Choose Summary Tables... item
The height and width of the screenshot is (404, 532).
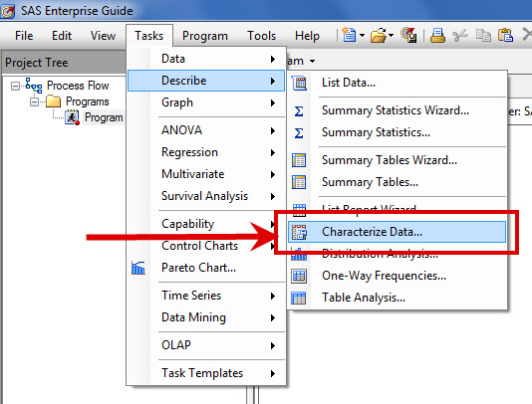tap(397, 182)
